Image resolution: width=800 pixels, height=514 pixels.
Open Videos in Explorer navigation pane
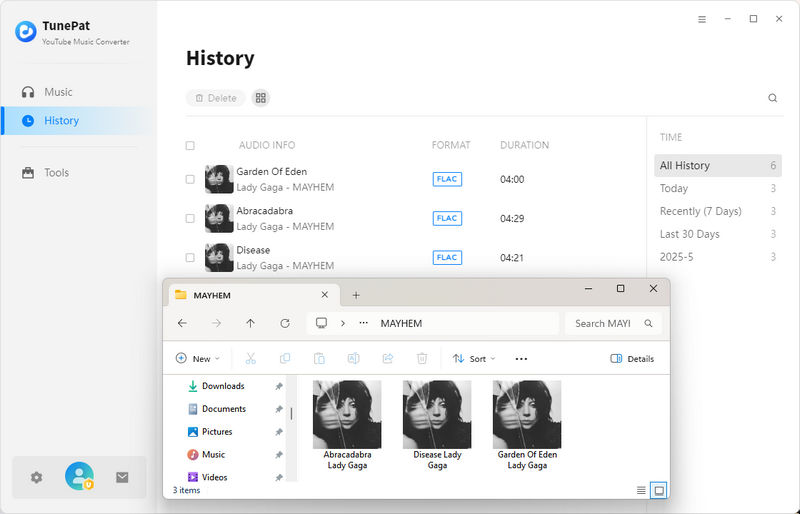pos(214,477)
